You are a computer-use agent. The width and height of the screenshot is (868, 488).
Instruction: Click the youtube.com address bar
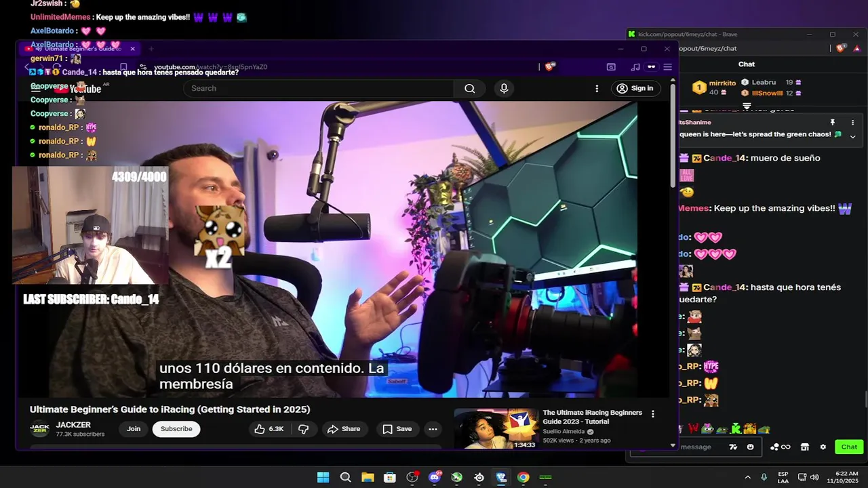click(339, 67)
